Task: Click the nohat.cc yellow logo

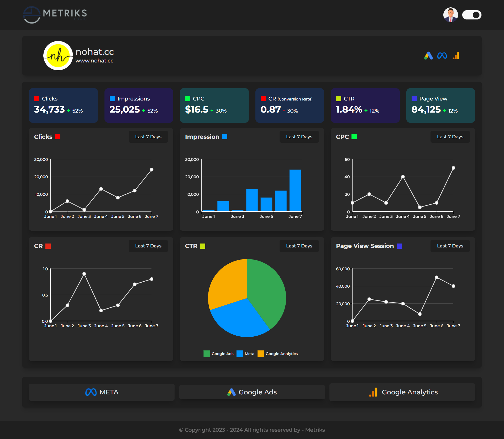Action: point(58,56)
